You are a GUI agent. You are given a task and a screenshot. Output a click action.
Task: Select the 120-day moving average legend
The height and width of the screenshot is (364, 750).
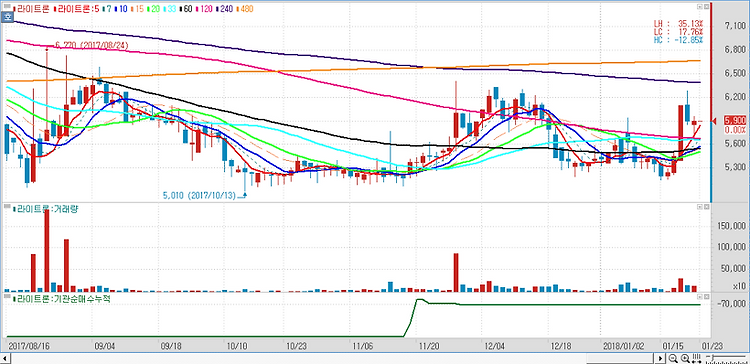204,9
